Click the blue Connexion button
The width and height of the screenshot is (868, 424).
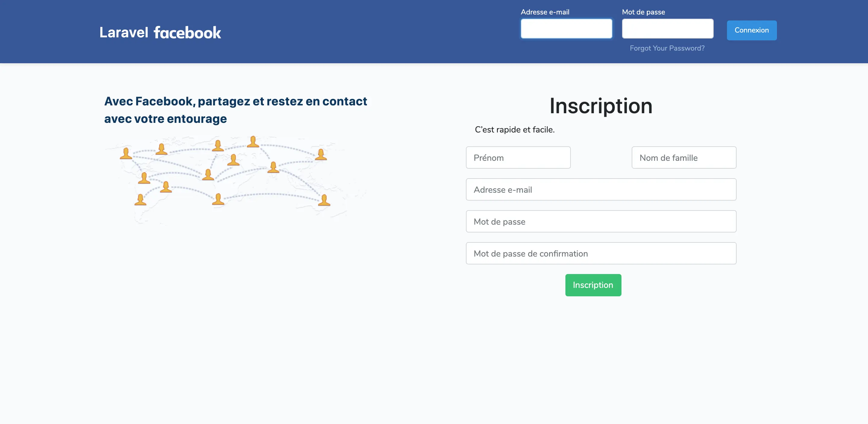point(751,30)
